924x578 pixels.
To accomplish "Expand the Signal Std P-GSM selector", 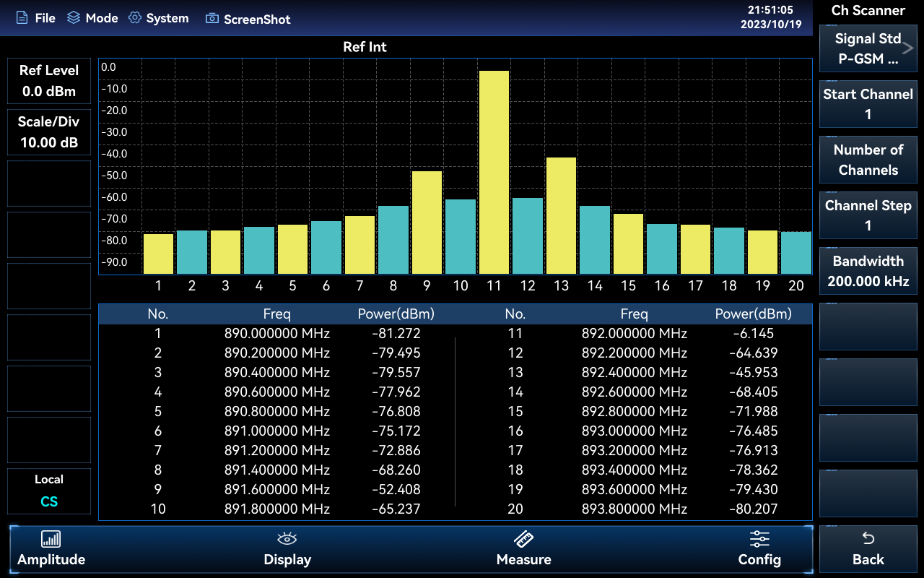I will click(x=866, y=48).
